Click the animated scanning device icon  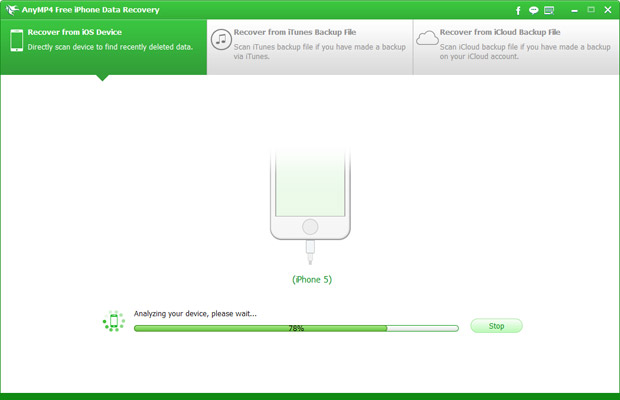114,321
